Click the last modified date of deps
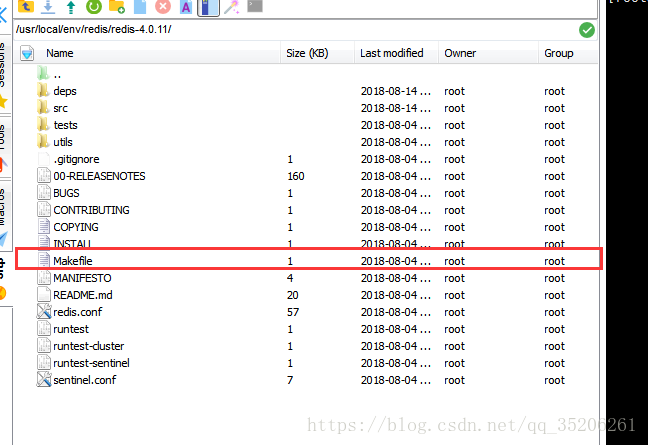This screenshot has width=648, height=445. tap(395, 91)
